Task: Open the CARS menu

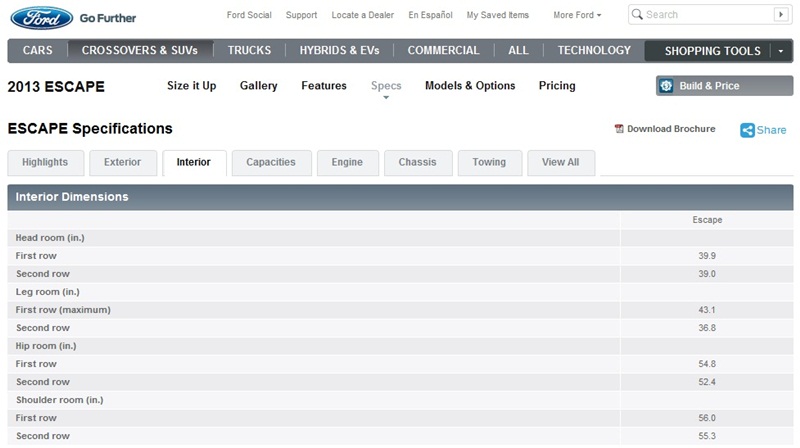Action: tap(37, 51)
